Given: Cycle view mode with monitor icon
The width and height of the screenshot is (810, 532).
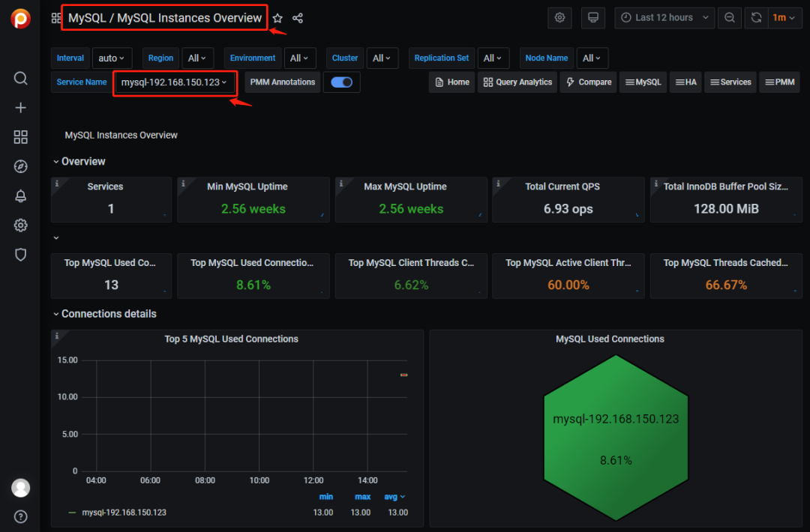Looking at the screenshot, I should 593,17.
